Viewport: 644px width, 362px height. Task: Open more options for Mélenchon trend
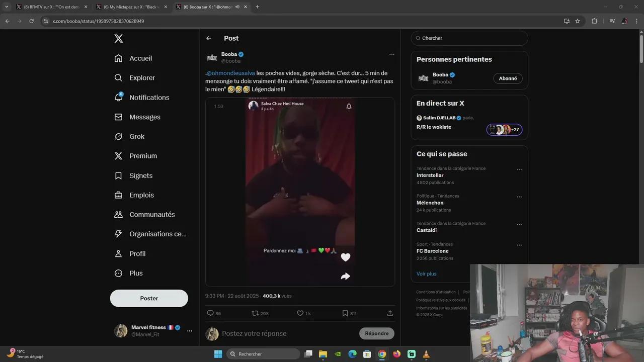tap(519, 197)
